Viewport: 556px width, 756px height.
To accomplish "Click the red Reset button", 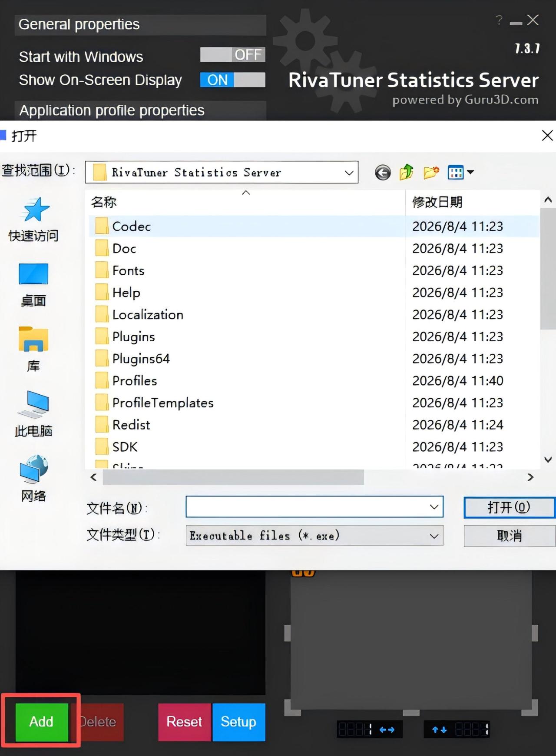I will (x=184, y=722).
